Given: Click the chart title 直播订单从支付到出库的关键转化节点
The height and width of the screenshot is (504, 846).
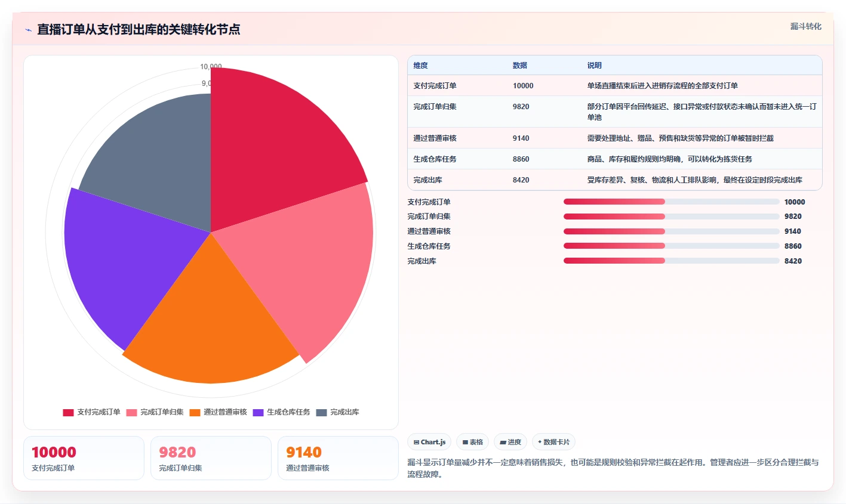Looking at the screenshot, I should point(139,29).
